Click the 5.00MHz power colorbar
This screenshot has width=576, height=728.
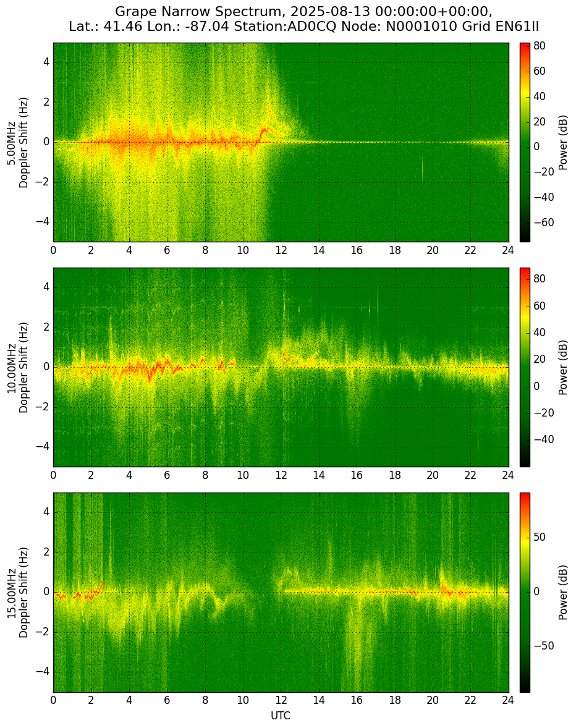[525, 142]
